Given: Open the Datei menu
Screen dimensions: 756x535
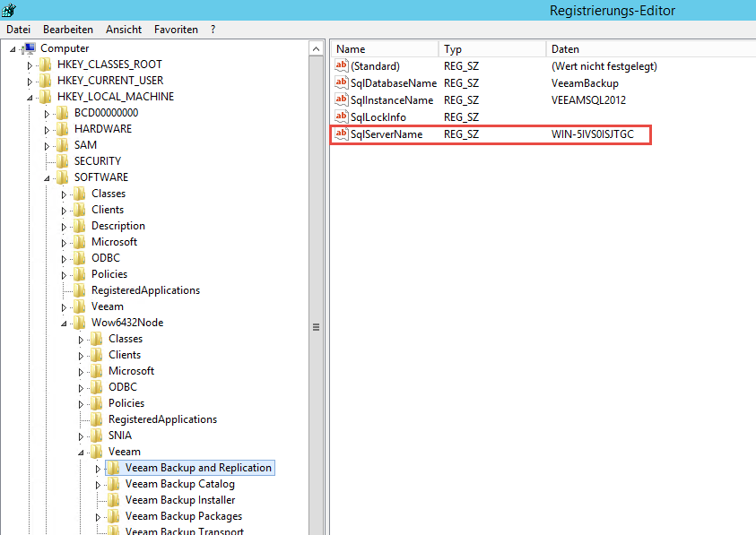Looking at the screenshot, I should (18, 30).
